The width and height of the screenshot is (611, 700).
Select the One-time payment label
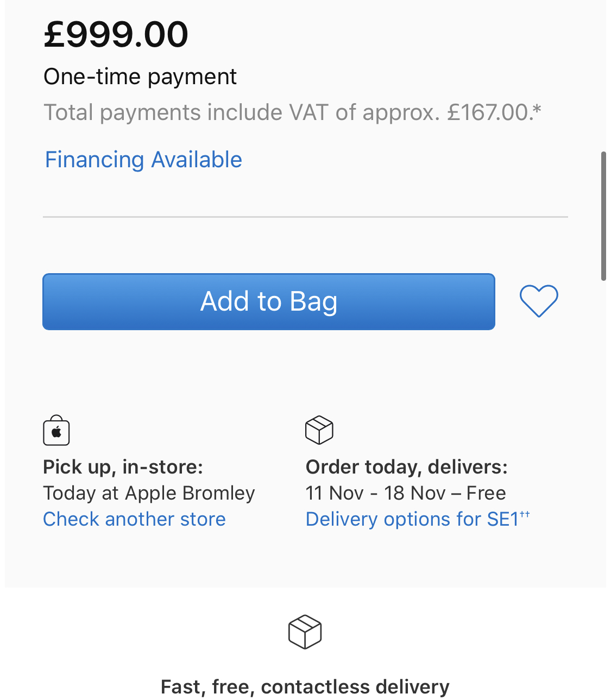140,77
